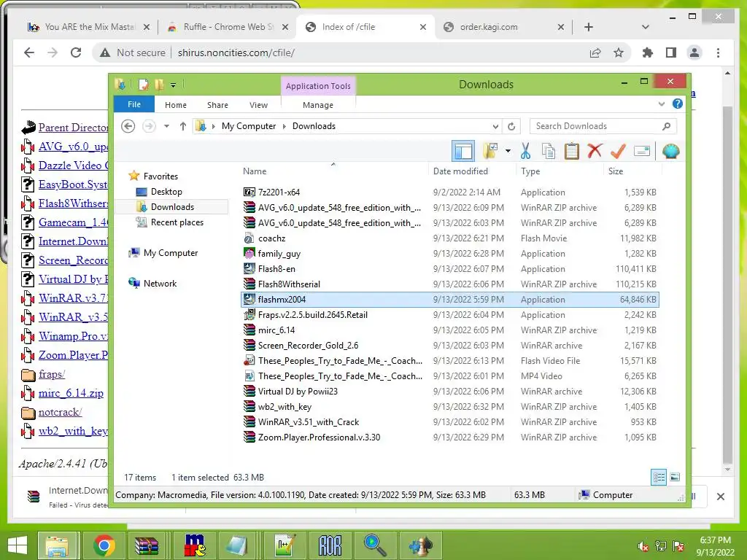Open the View ribbon tab

pyautogui.click(x=258, y=105)
